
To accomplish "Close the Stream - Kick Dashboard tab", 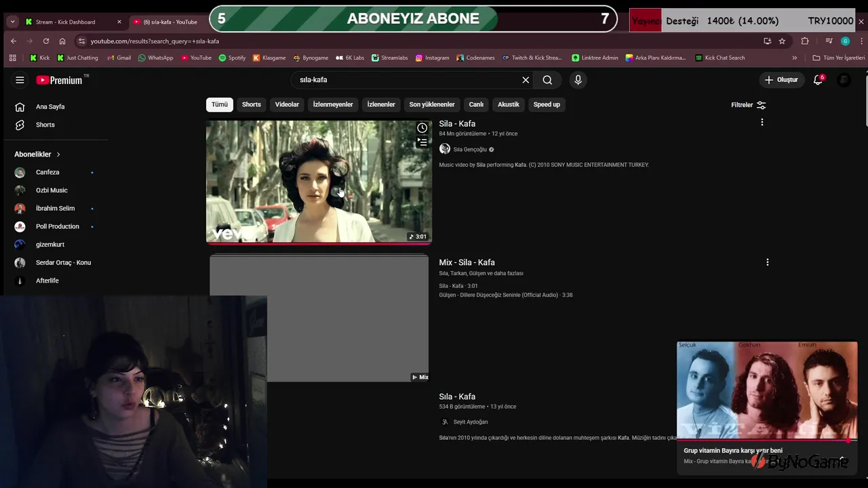I will pos(119,22).
